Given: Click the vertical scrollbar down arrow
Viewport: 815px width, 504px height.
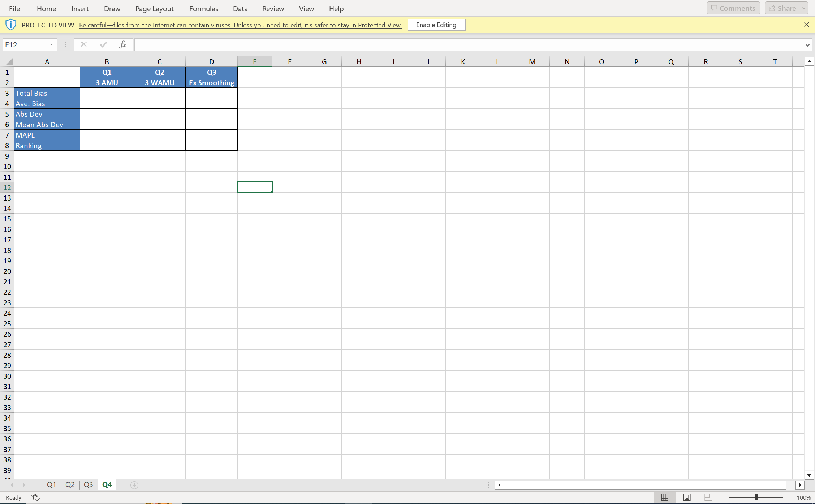Looking at the screenshot, I should click(809, 475).
